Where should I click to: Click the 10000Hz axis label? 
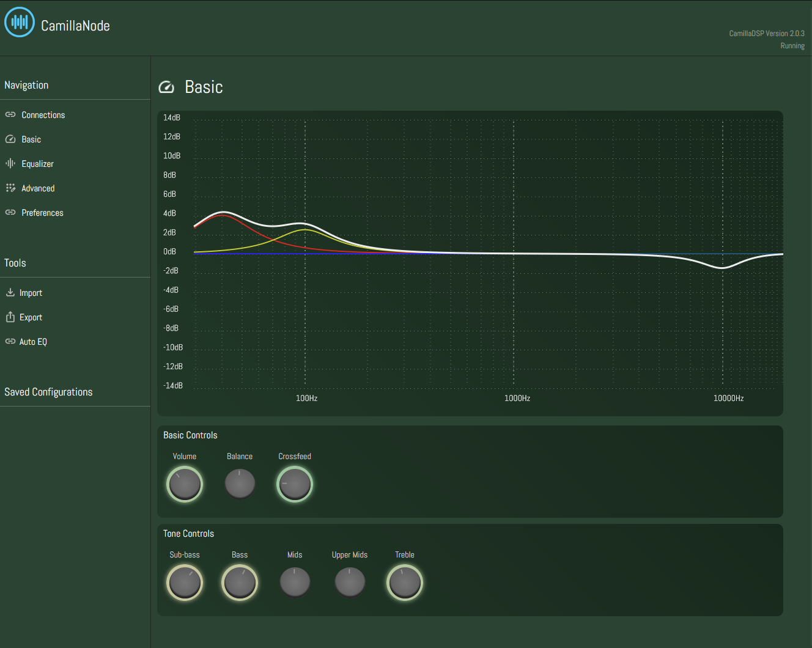point(728,398)
